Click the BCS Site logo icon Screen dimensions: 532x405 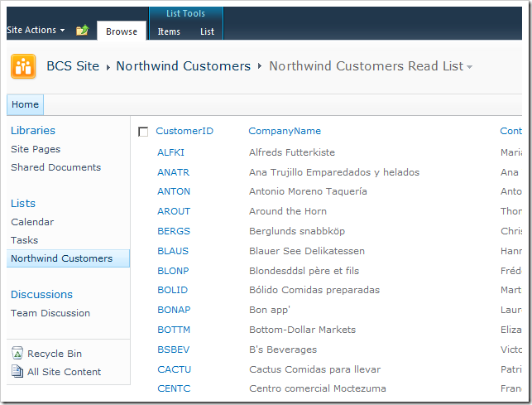(x=23, y=66)
